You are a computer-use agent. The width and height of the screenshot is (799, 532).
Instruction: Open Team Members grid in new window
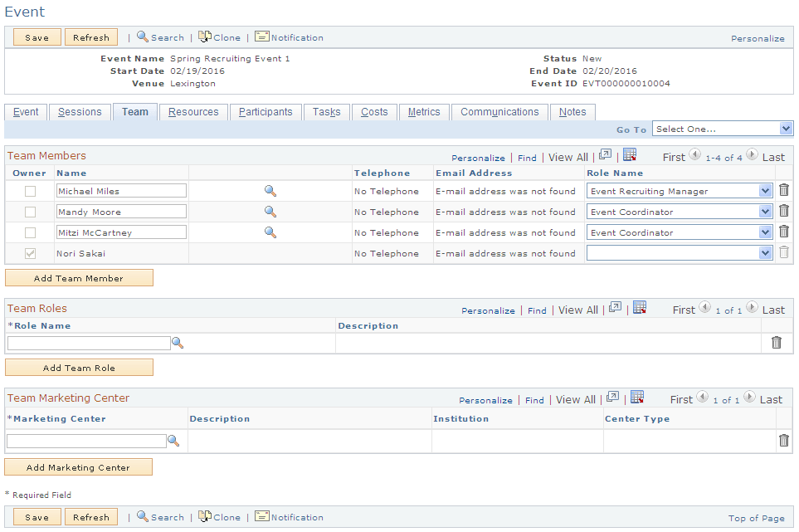(605, 154)
